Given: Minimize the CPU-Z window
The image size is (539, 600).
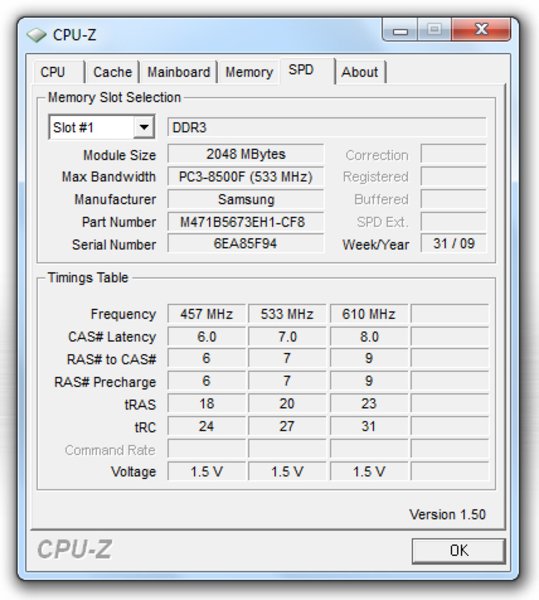Looking at the screenshot, I should pyautogui.click(x=400, y=30).
